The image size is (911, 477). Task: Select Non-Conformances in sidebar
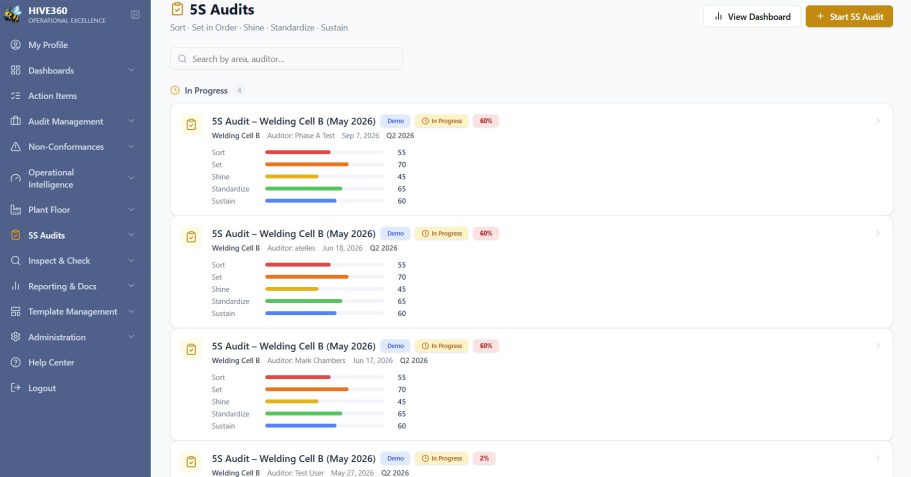[x=75, y=147]
